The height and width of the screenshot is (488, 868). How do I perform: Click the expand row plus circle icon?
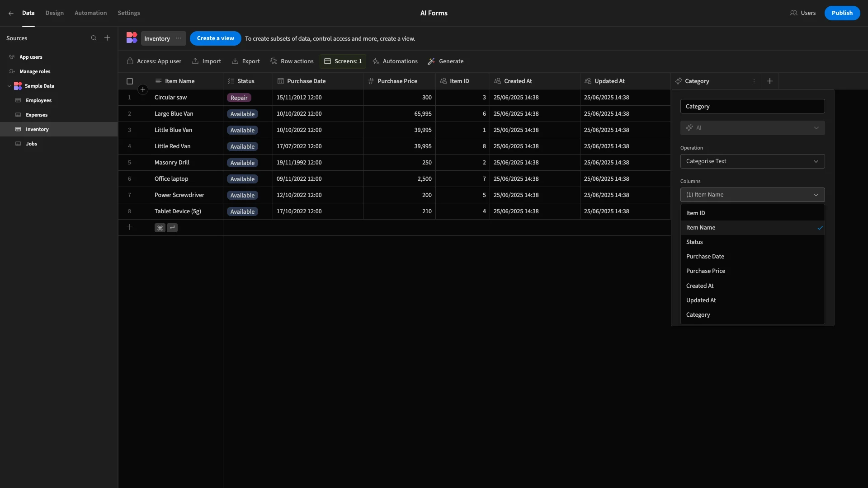coord(143,89)
